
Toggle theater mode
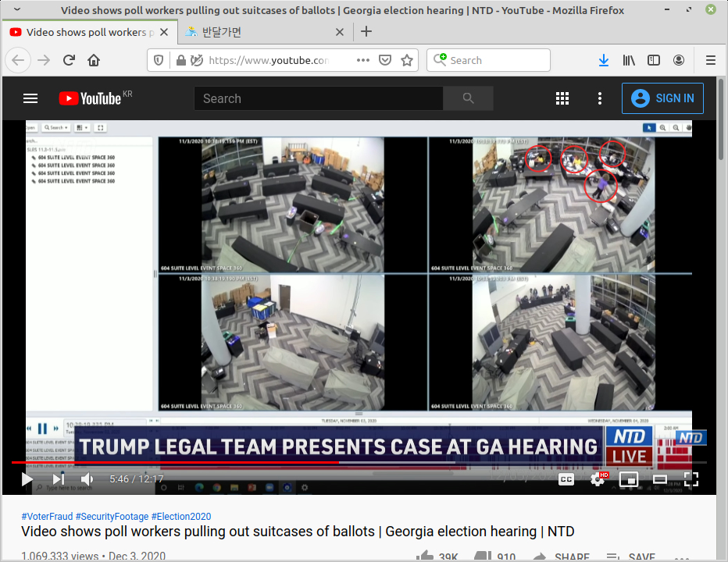point(660,479)
